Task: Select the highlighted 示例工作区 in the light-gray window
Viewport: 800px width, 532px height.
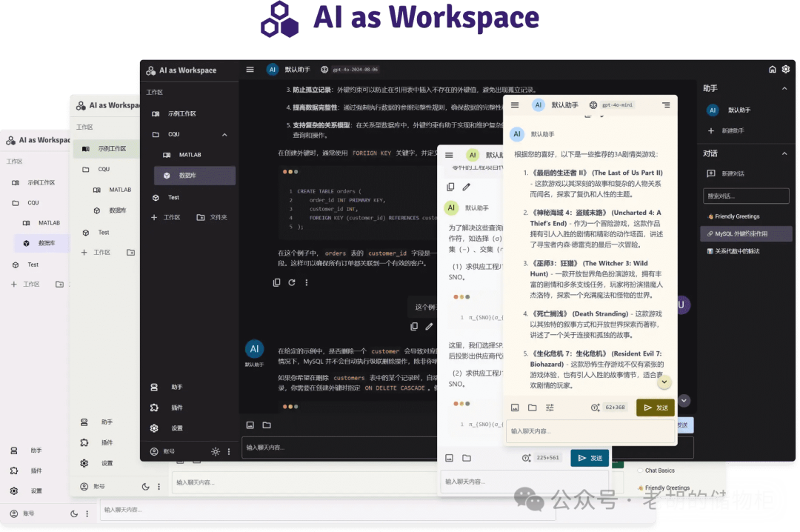Action: pos(105,149)
